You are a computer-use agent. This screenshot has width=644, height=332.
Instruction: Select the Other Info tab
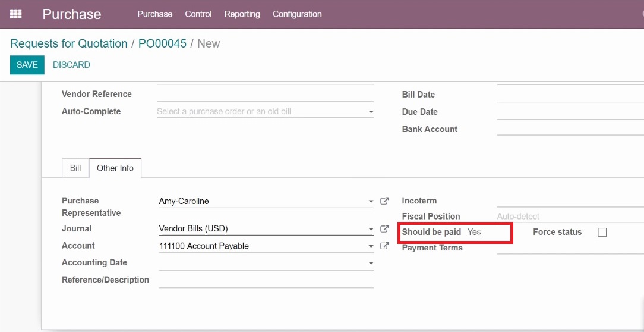click(115, 168)
